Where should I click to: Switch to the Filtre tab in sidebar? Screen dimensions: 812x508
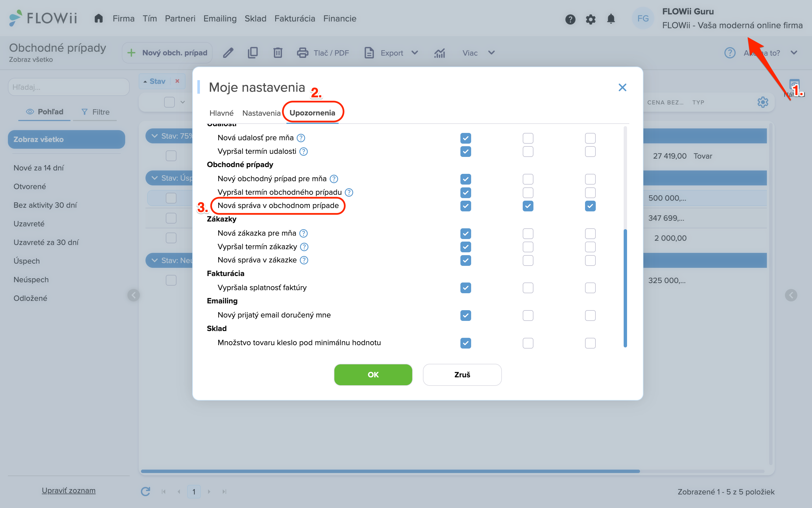(95, 112)
